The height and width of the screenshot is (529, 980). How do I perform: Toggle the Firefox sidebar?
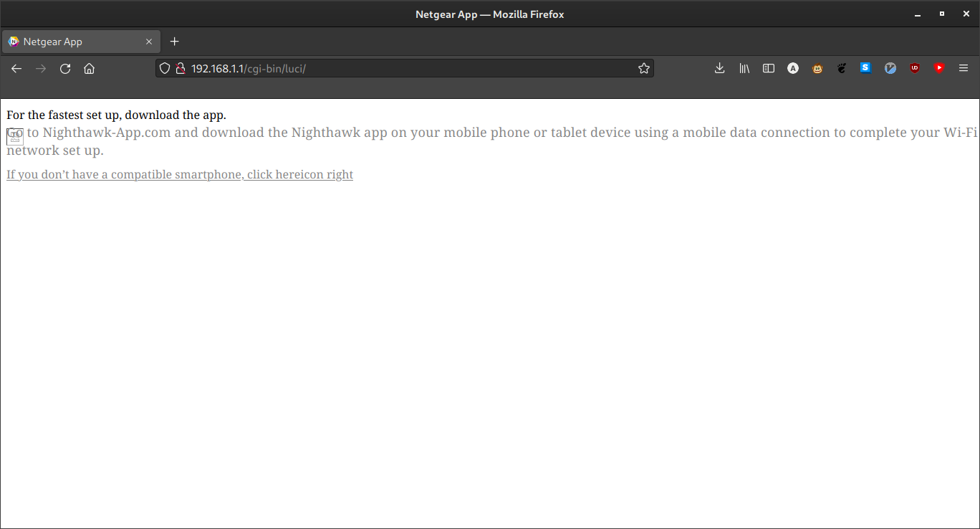769,69
